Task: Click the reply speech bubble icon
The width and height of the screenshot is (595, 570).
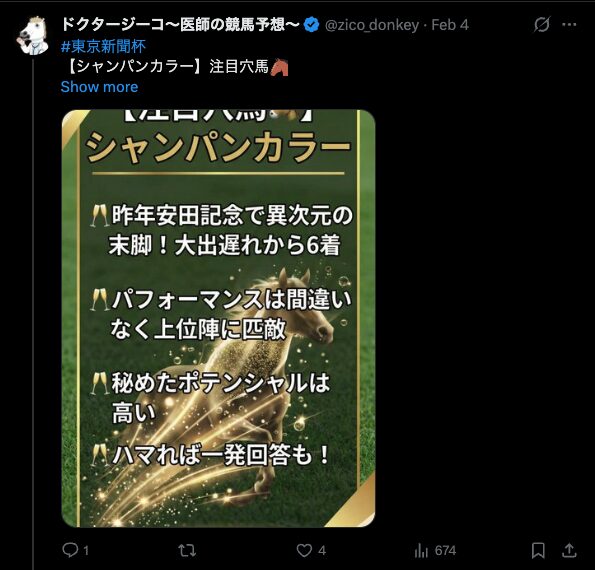Action: click(70, 550)
